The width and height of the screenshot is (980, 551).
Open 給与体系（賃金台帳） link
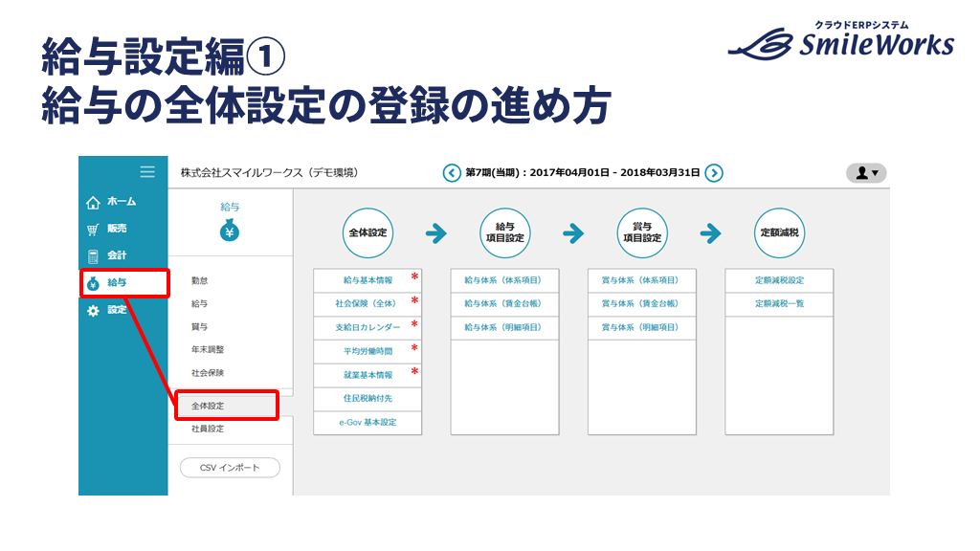(x=505, y=303)
